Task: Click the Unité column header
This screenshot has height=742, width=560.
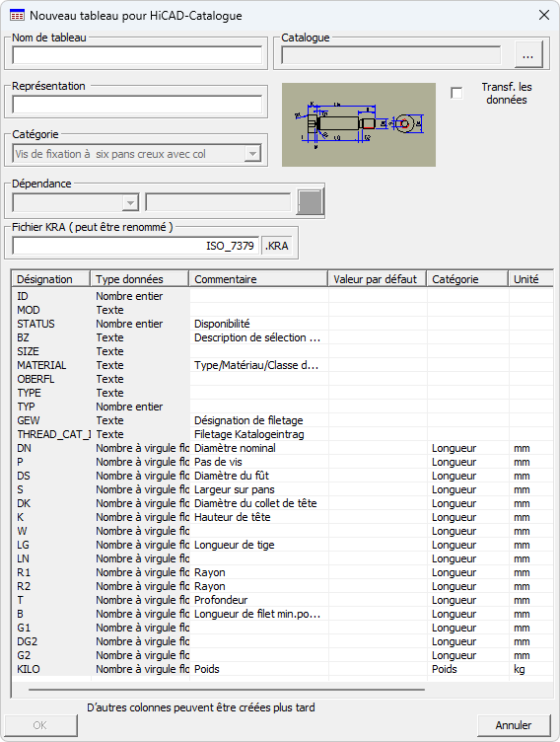Action: click(x=530, y=279)
